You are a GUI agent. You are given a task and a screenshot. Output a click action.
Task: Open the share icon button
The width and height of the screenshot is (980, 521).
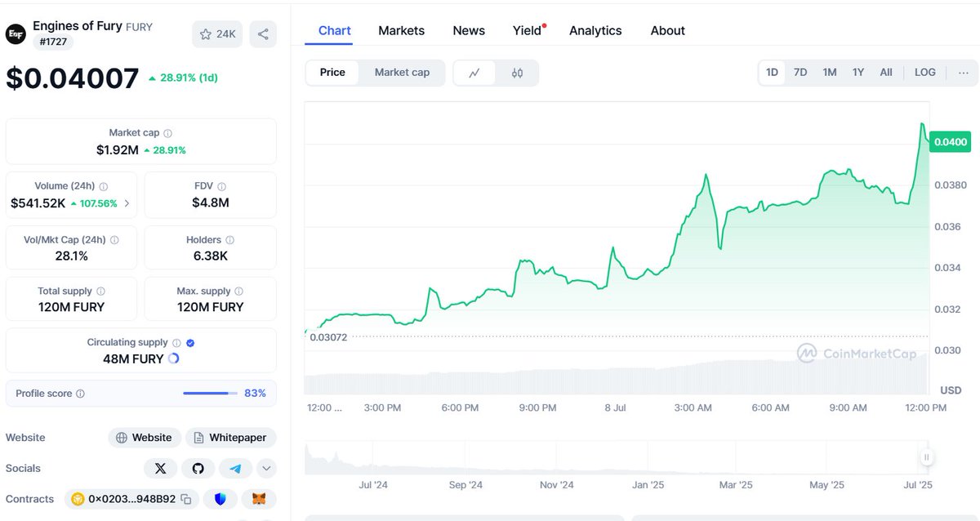point(263,34)
